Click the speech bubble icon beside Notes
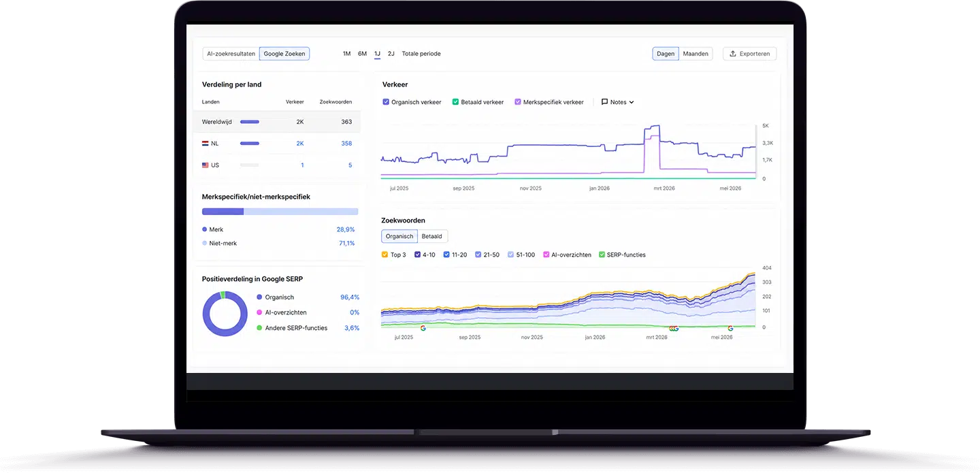 pos(604,102)
